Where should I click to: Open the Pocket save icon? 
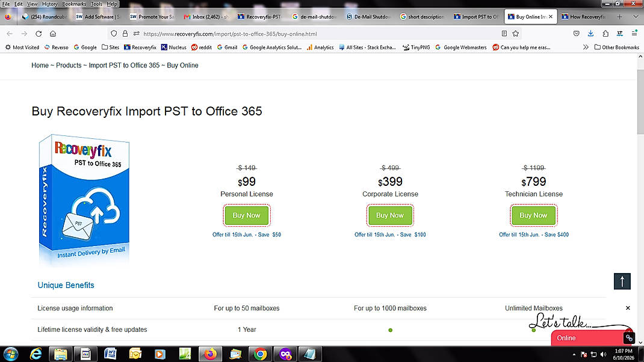tap(576, 34)
